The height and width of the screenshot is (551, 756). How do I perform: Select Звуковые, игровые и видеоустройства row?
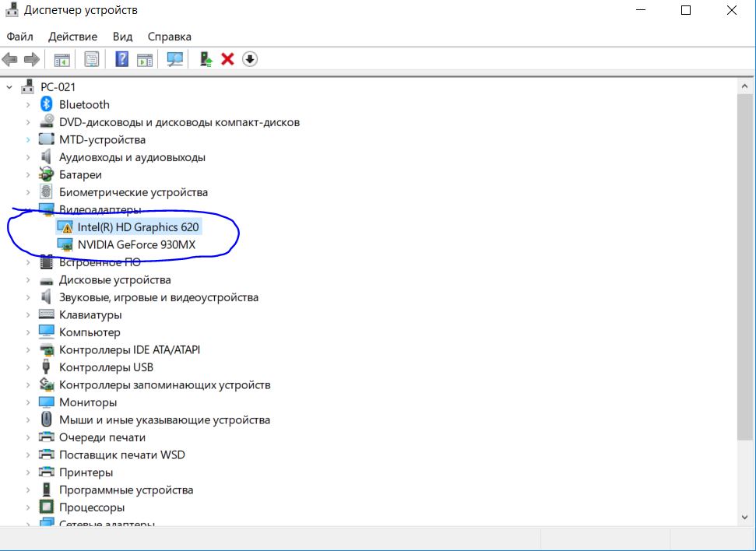(x=159, y=297)
